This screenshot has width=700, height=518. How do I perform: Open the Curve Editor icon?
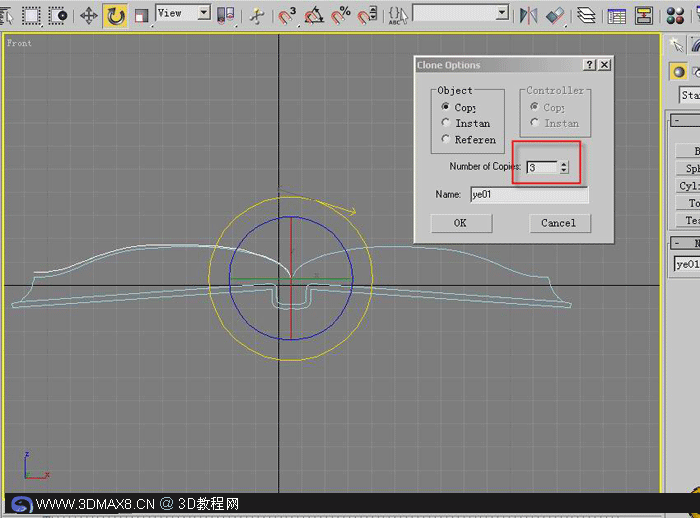click(617, 16)
